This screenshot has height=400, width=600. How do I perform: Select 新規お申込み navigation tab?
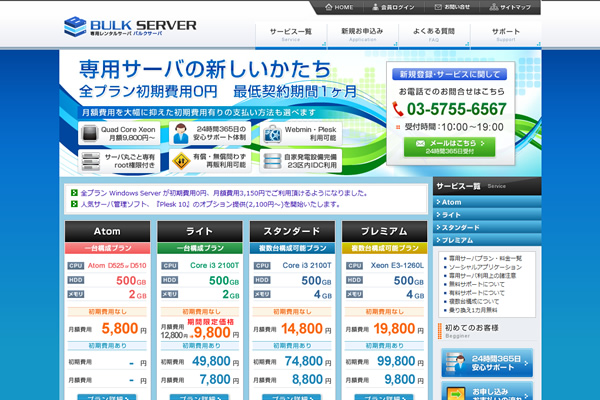(x=363, y=34)
